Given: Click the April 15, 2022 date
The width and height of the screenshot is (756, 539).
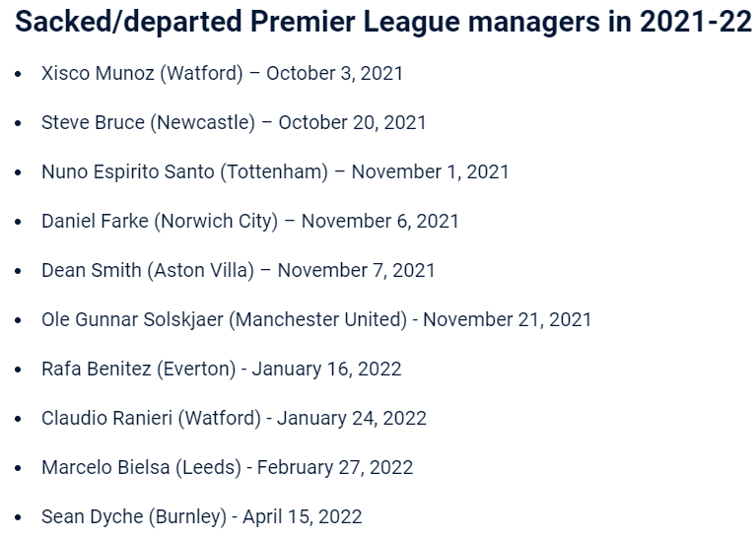Looking at the screenshot, I should point(301,516).
